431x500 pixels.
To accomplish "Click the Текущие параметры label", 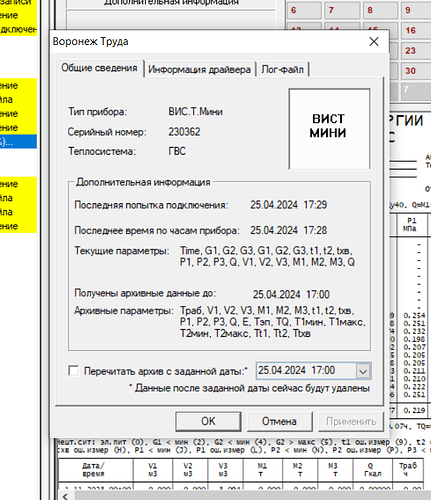I will tap(122, 251).
